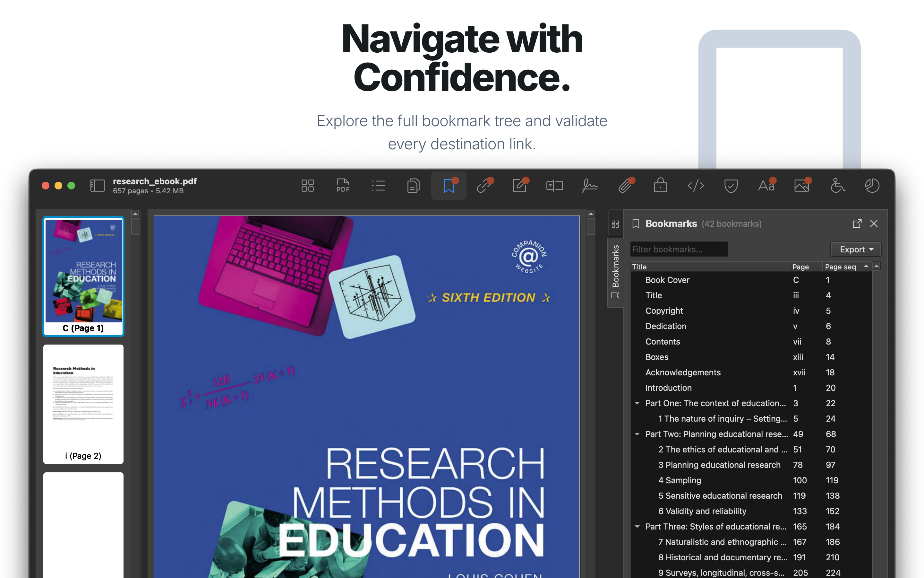
Task: Open the links toolbar icon
Action: pyautogui.click(x=484, y=186)
